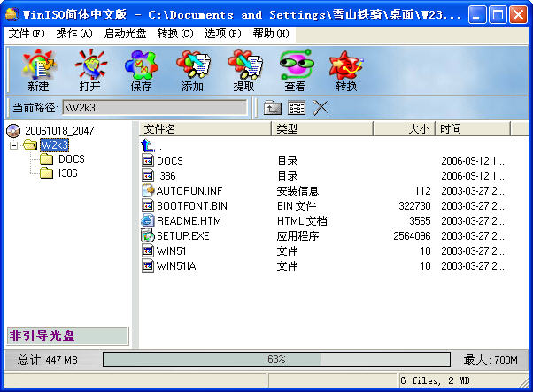Sort by 大小 column header

(x=404, y=129)
